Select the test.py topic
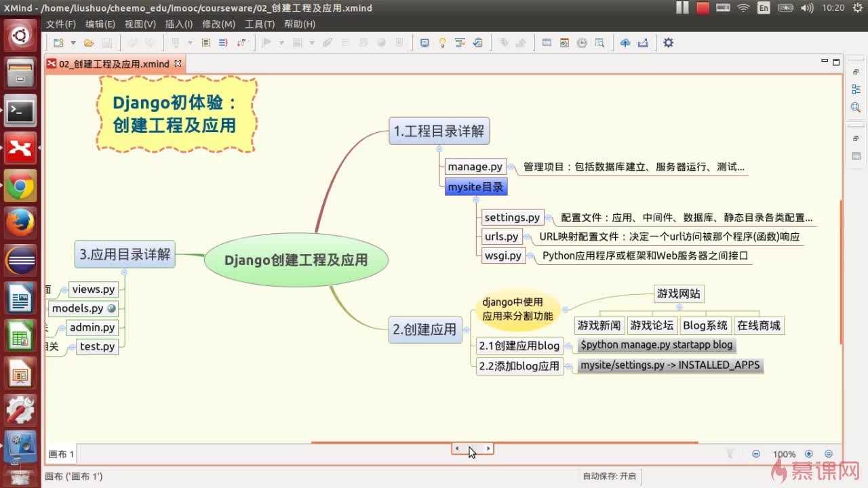 pos(98,346)
